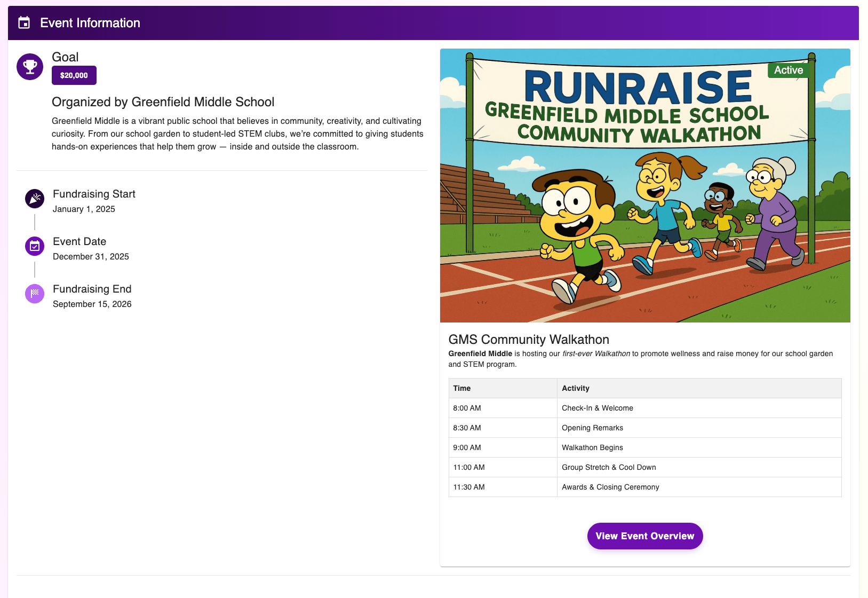Viewport: 868px width, 598px height.
Task: Click Organized by Greenfield Middle School heading
Action: (163, 102)
